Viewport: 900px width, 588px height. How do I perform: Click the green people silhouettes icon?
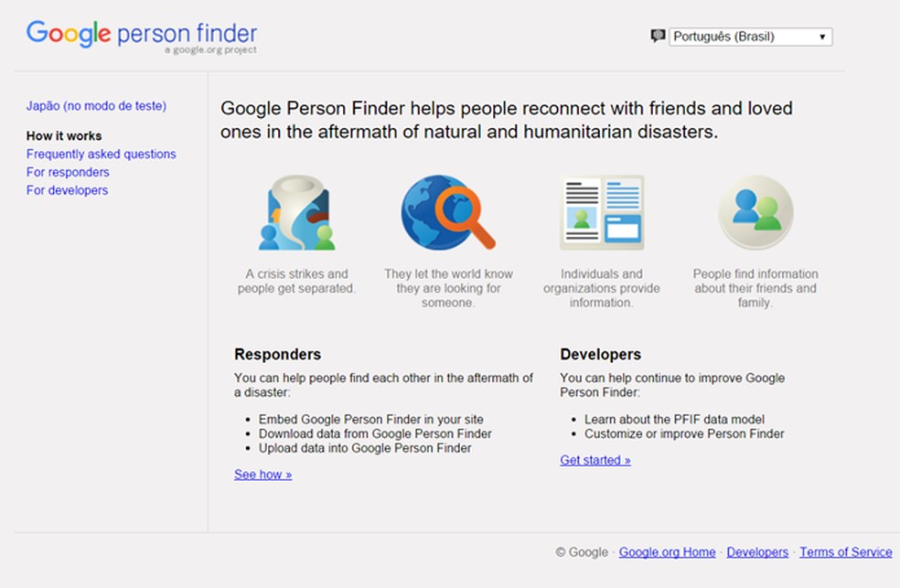click(x=754, y=211)
